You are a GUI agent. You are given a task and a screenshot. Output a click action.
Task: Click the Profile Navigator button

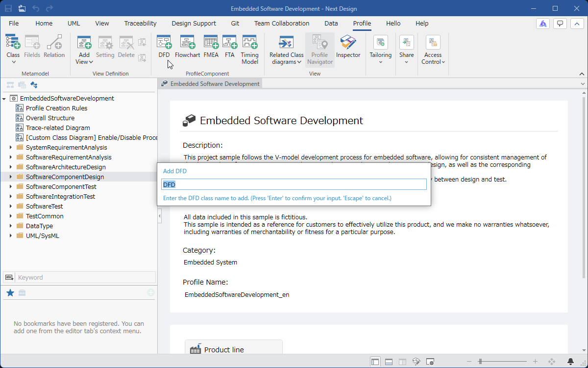click(320, 50)
